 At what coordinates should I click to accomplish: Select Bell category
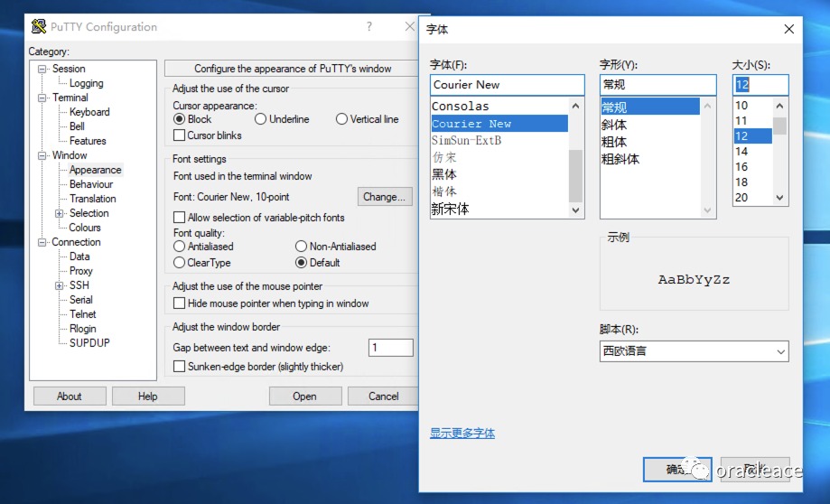[x=77, y=126]
